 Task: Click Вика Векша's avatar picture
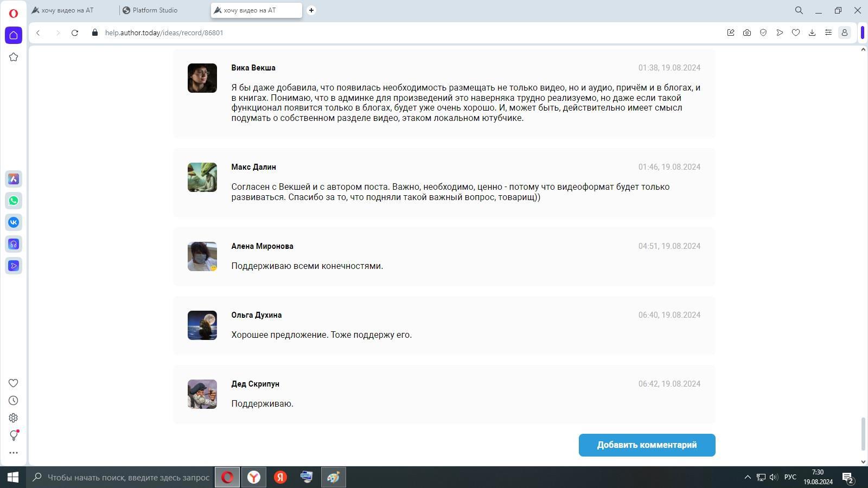point(202,78)
